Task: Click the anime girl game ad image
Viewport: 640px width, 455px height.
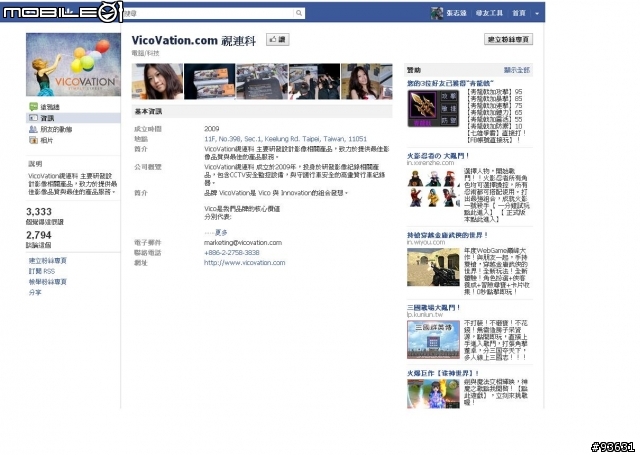Action: click(x=433, y=394)
